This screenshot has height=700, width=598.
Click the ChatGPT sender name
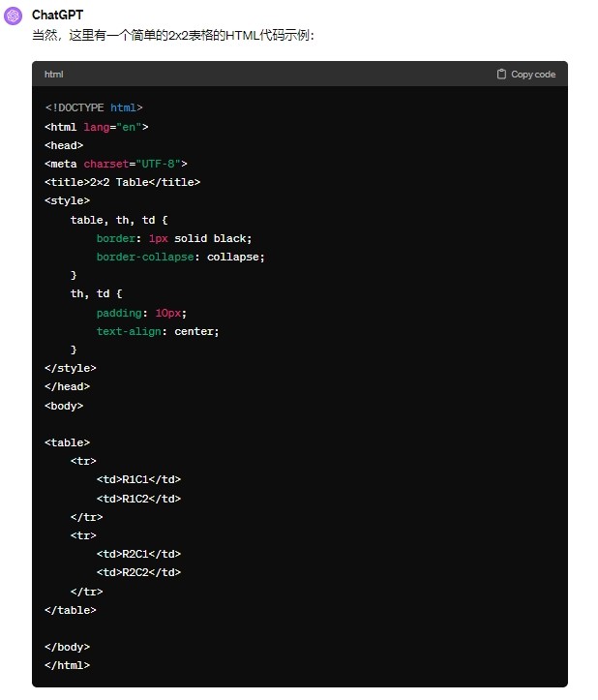[x=57, y=15]
